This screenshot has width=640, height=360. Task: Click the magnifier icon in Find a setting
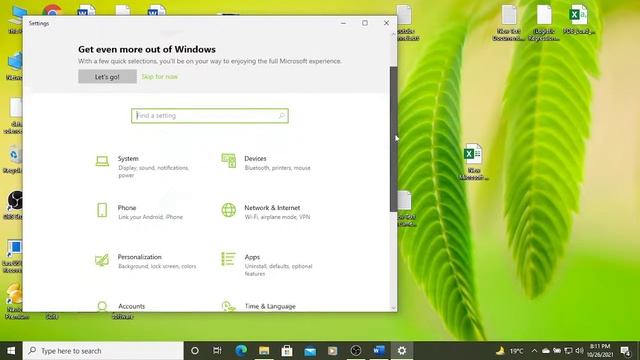coord(282,116)
